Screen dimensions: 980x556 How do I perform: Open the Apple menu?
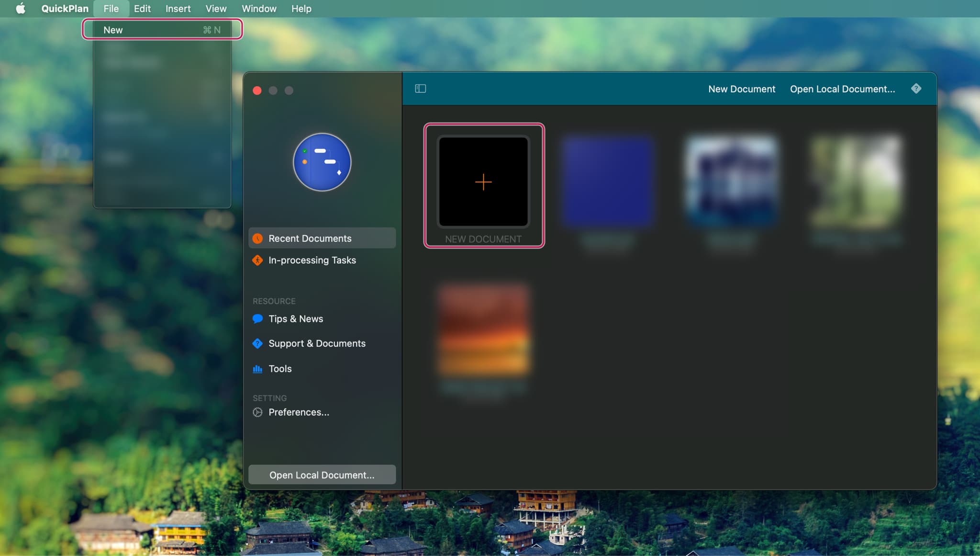20,9
